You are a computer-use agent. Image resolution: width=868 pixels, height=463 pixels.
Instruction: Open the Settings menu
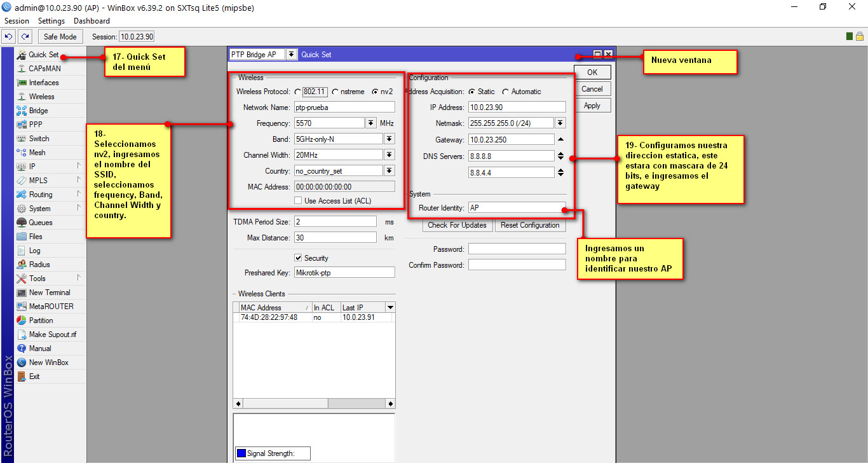click(x=51, y=21)
